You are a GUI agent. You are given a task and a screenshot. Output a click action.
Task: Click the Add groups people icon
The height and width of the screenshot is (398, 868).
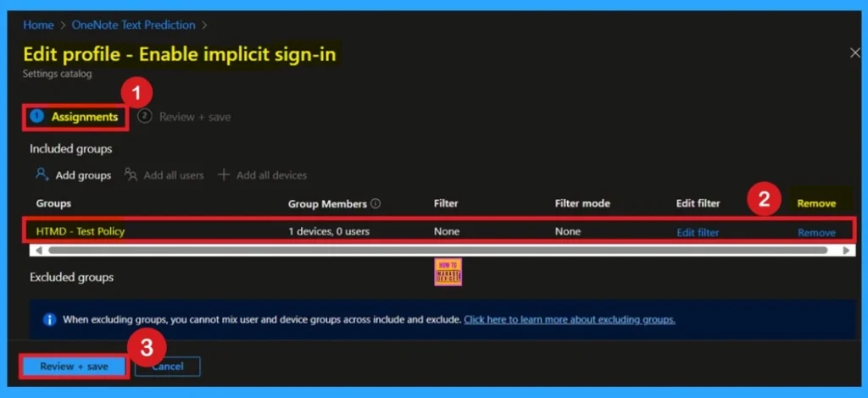tap(42, 174)
